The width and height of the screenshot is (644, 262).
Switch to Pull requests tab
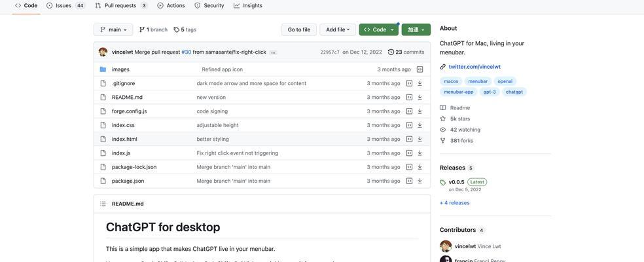(x=121, y=6)
